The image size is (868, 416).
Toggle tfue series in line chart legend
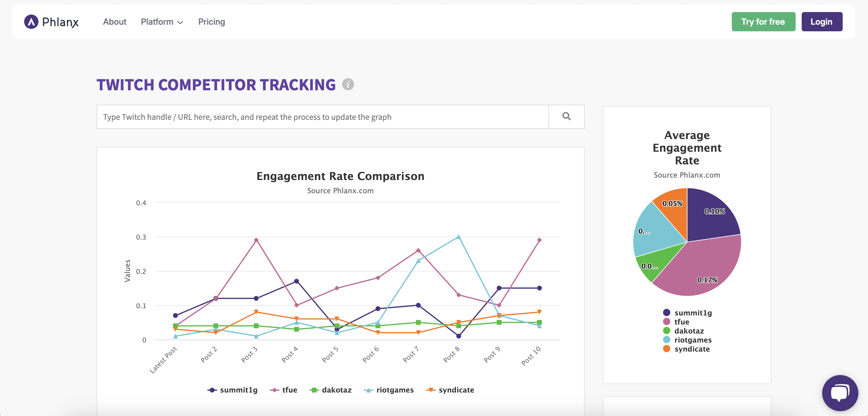[x=283, y=390]
